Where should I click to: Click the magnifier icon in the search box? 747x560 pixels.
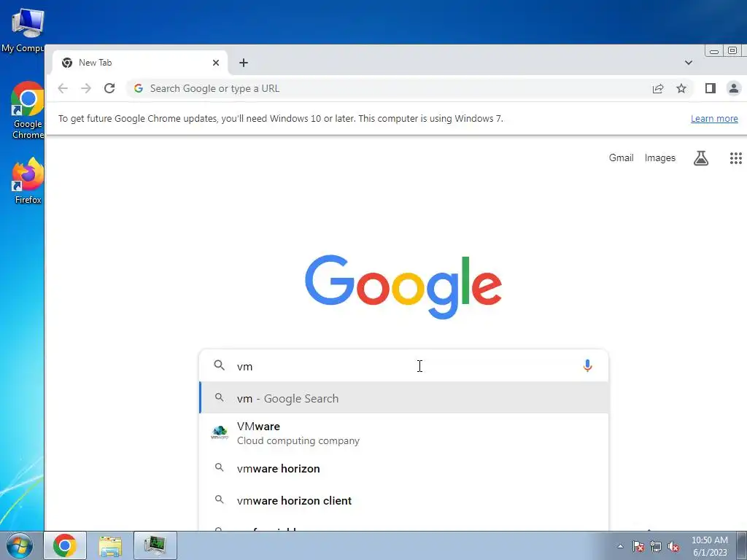click(219, 366)
